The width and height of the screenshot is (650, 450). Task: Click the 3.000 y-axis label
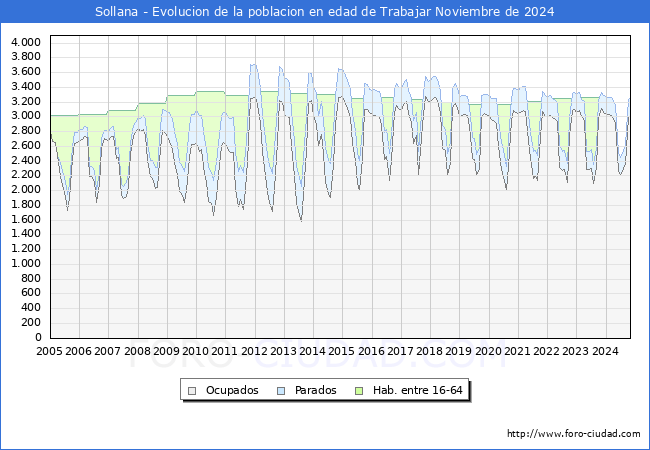tap(26, 116)
